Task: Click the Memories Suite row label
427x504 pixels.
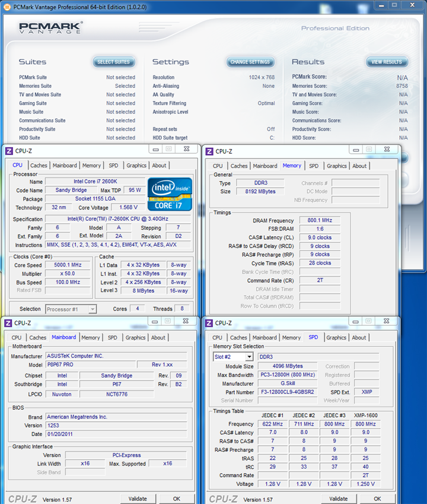Action: [x=36, y=86]
